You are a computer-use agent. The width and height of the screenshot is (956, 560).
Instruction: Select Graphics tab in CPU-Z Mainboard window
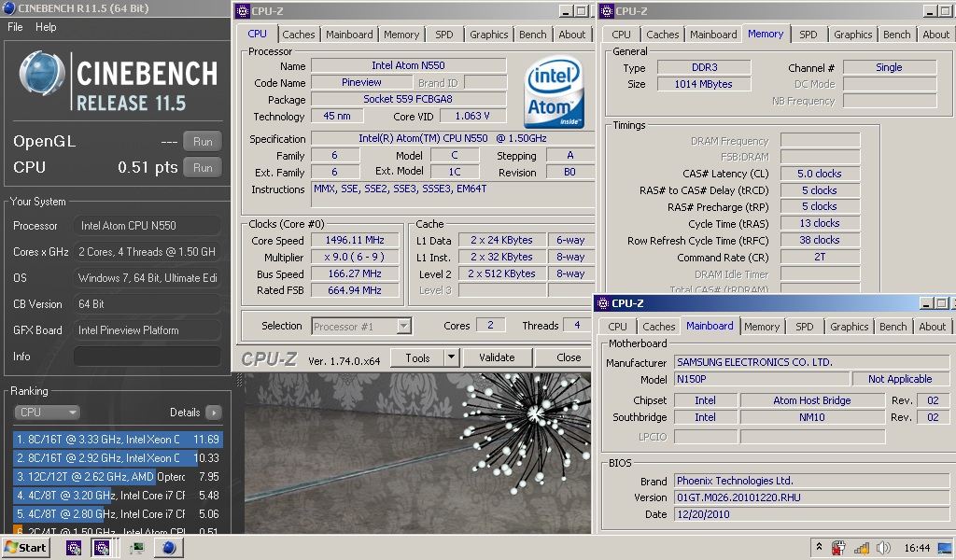tap(849, 327)
